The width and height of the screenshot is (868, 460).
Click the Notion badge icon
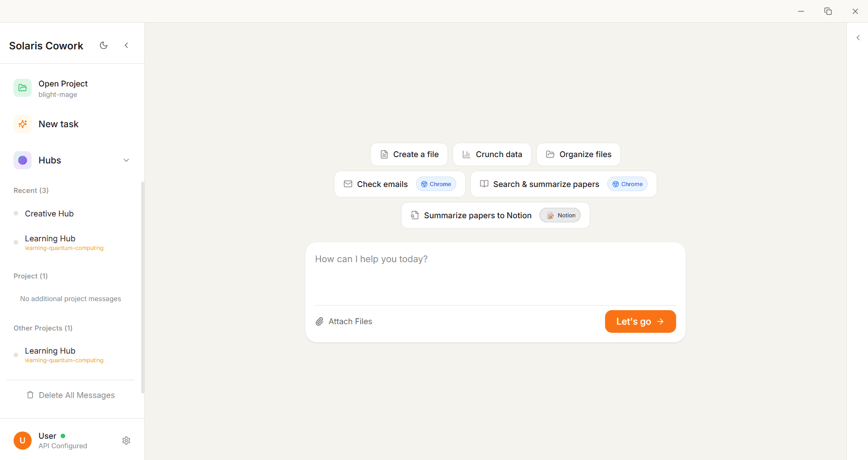click(x=550, y=216)
